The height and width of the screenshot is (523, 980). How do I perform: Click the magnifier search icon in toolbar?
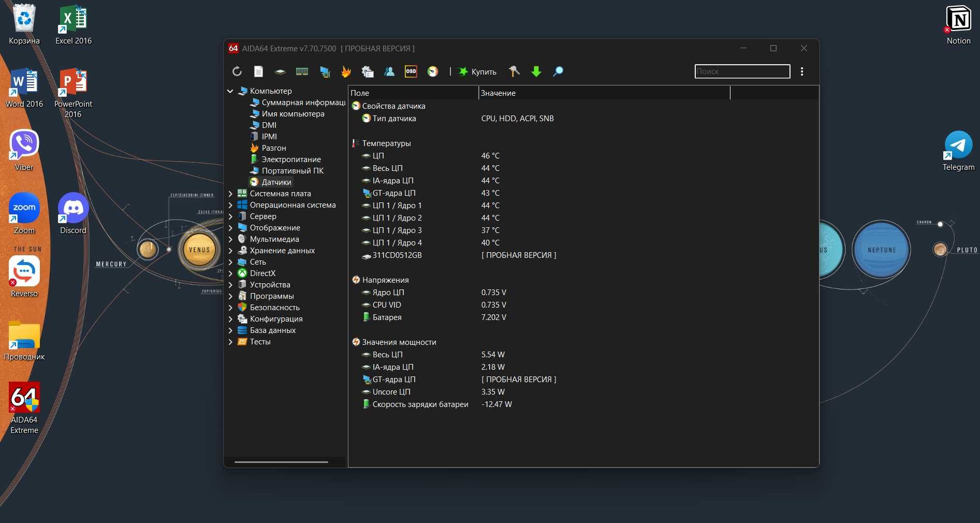pyautogui.click(x=558, y=71)
